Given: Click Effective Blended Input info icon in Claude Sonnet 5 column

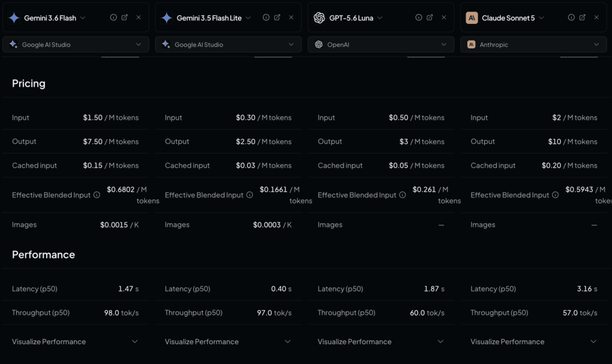Looking at the screenshot, I should pyautogui.click(x=555, y=195).
